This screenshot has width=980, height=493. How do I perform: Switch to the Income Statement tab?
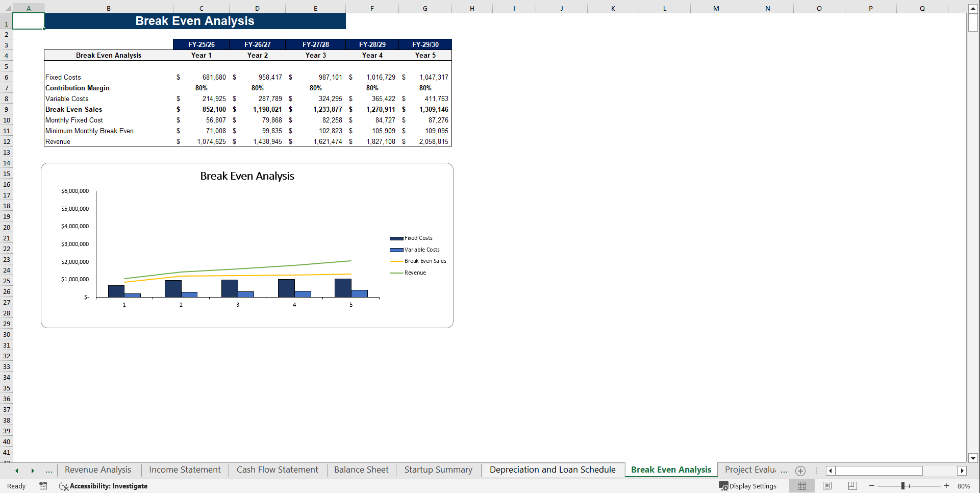185,470
